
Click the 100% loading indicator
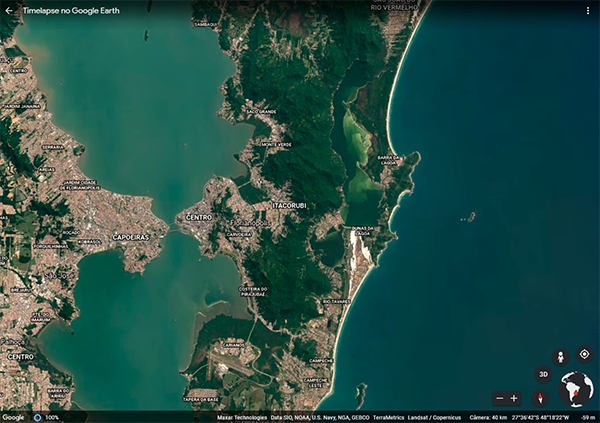point(47,417)
